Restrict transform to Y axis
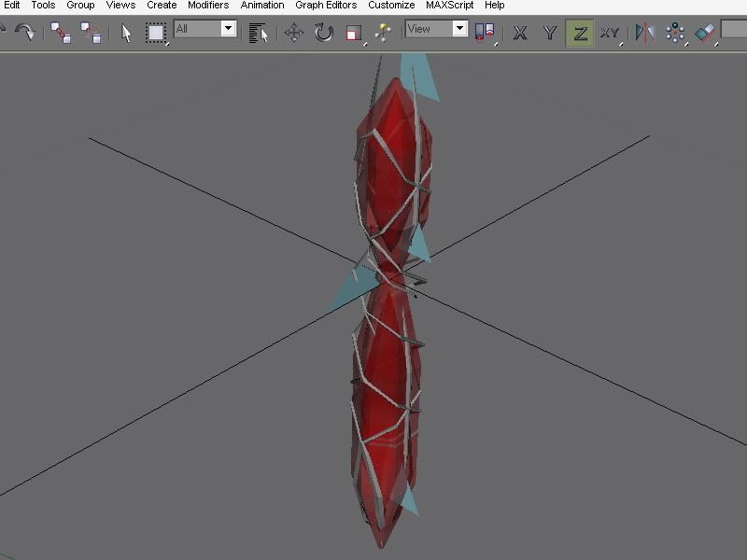 (x=550, y=33)
